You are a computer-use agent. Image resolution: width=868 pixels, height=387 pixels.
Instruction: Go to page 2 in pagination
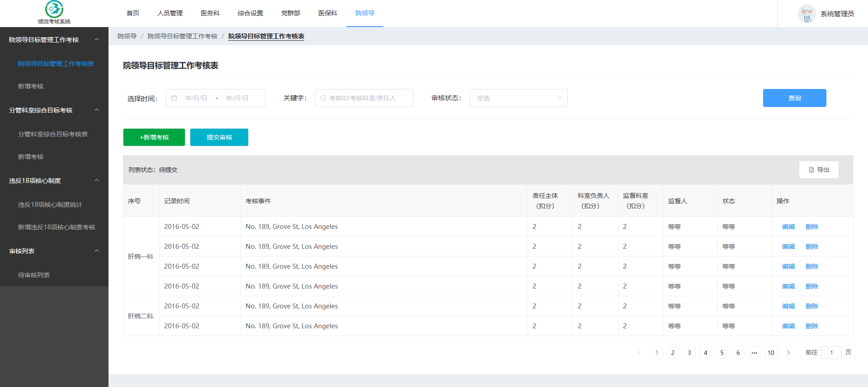pos(673,353)
